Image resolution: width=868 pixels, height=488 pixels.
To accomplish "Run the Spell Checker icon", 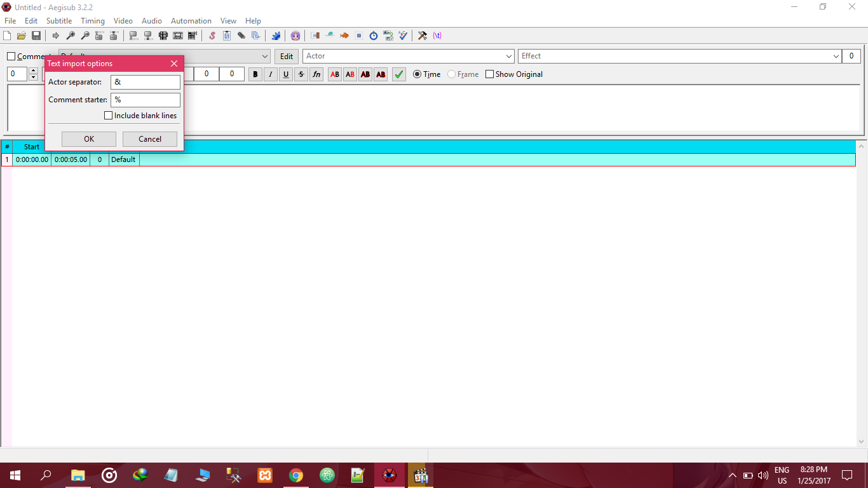I will point(403,36).
